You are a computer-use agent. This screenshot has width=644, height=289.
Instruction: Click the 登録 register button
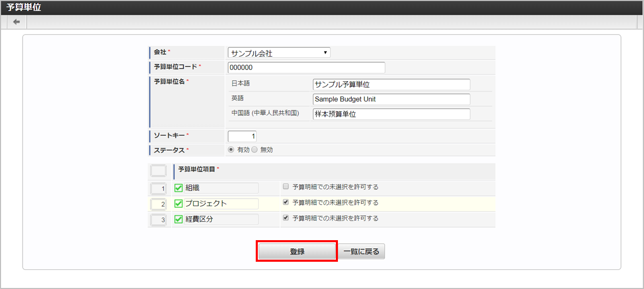(297, 251)
